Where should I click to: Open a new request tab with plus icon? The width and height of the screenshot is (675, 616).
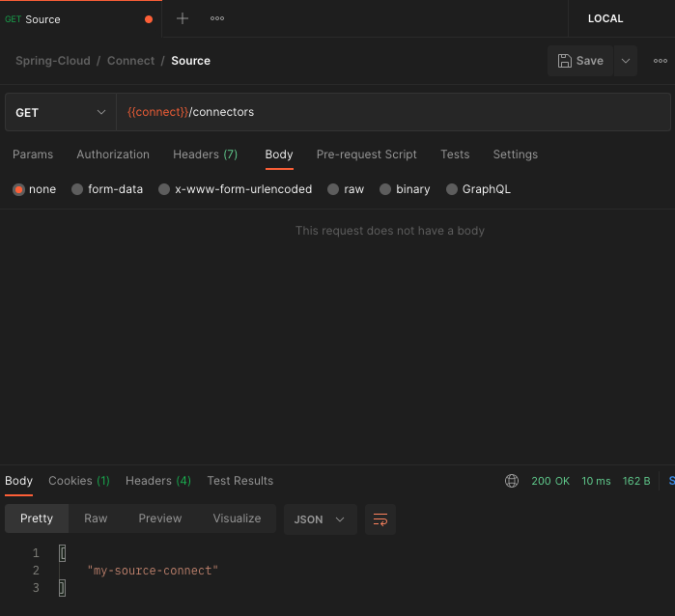[x=183, y=18]
